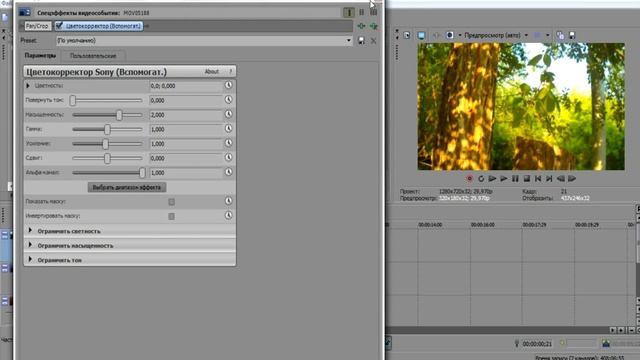Click the red Record button under the preview
Viewport: 640px width, 360px height.
(x=469, y=178)
